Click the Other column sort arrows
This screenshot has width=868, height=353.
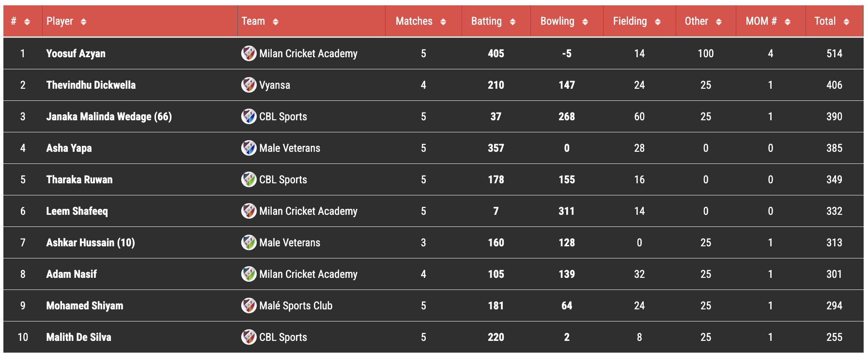[718, 22]
